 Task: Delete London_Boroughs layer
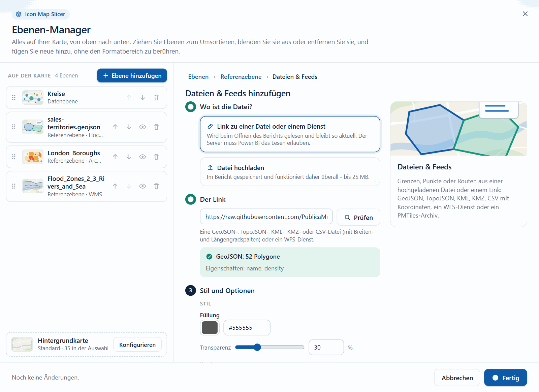coord(156,157)
